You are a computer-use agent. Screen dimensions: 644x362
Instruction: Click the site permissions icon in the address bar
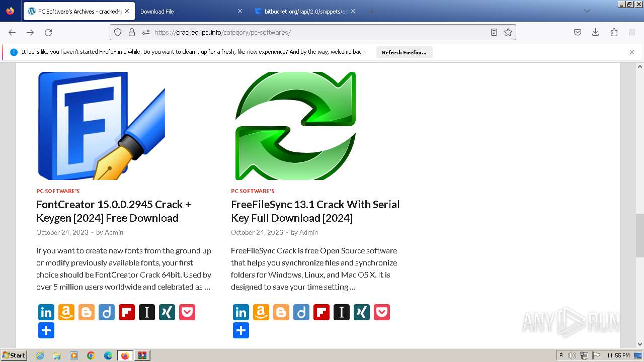pyautogui.click(x=146, y=32)
